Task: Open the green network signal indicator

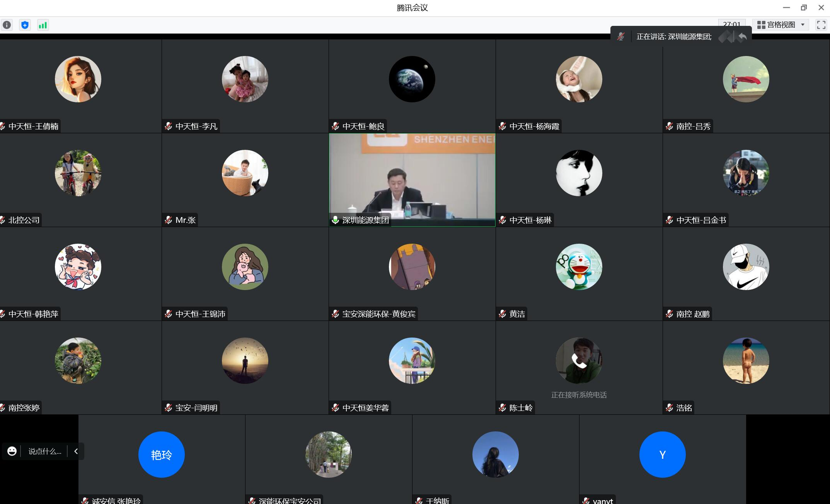Action: 43,25
